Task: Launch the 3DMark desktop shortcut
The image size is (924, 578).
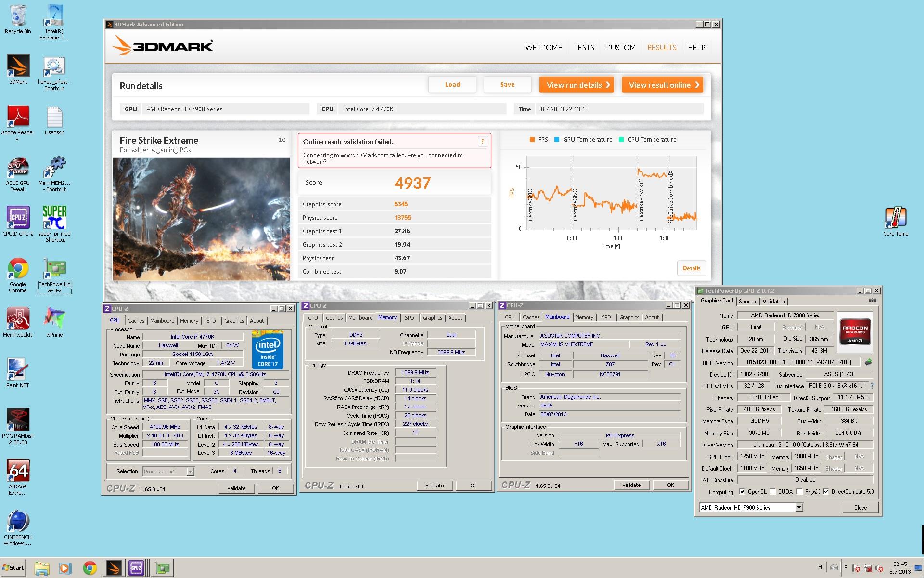Action: click(18, 69)
